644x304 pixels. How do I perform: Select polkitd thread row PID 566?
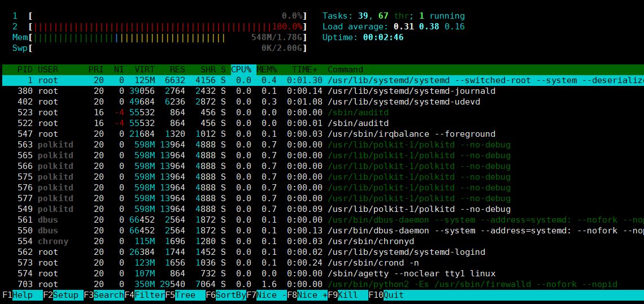coord(323,166)
